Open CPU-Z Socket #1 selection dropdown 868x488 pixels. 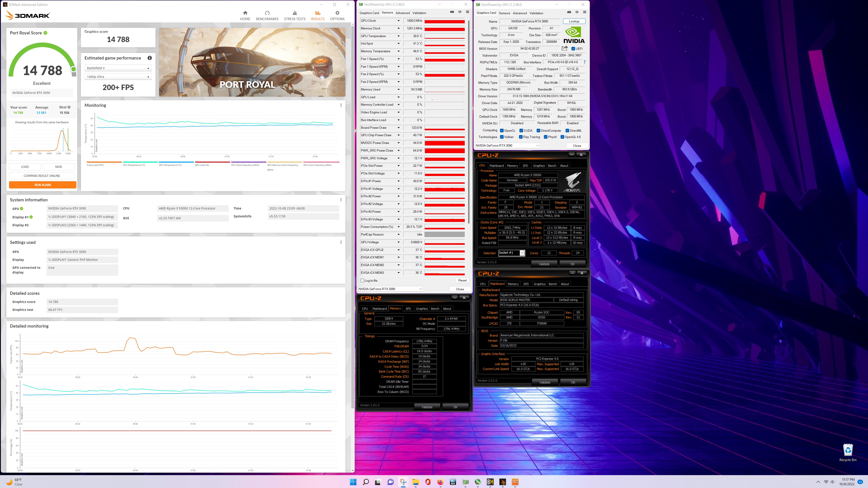point(511,253)
